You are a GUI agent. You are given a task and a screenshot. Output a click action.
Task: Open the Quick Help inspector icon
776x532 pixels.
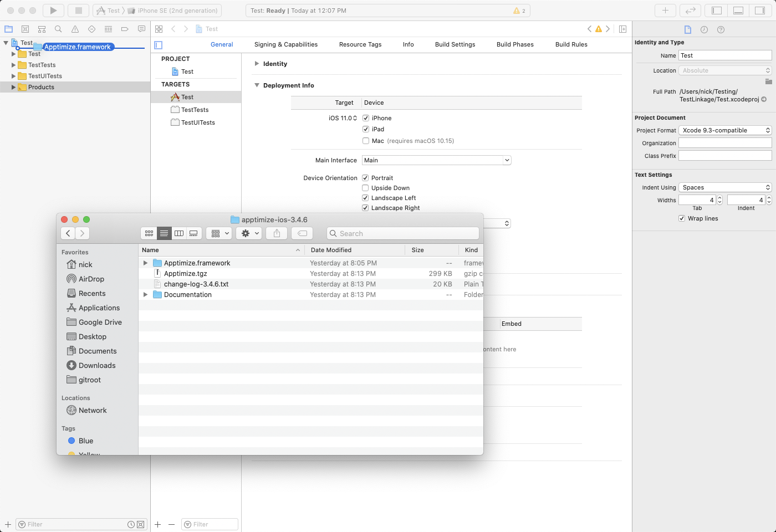click(x=721, y=29)
